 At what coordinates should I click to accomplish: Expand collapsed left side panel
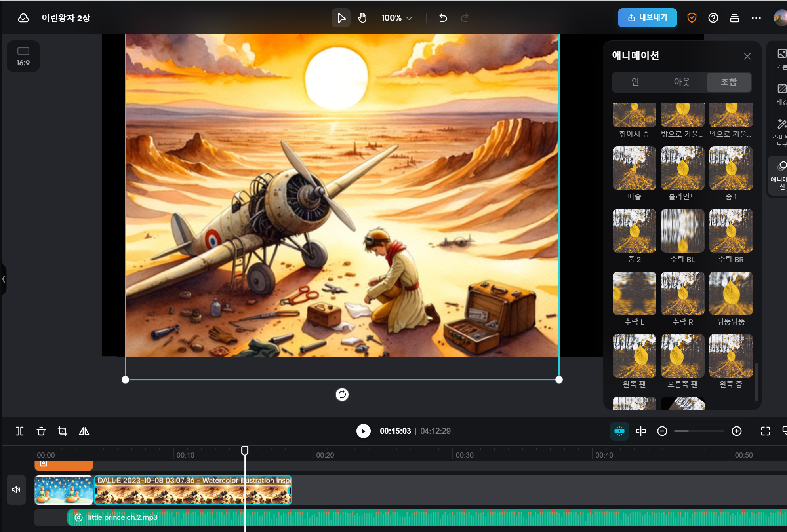4,279
